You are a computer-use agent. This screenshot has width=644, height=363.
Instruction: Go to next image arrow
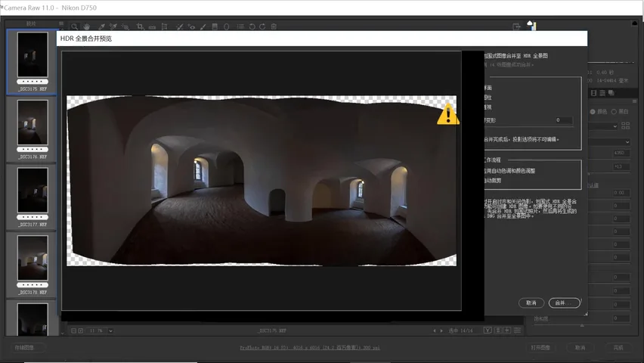coord(441,330)
